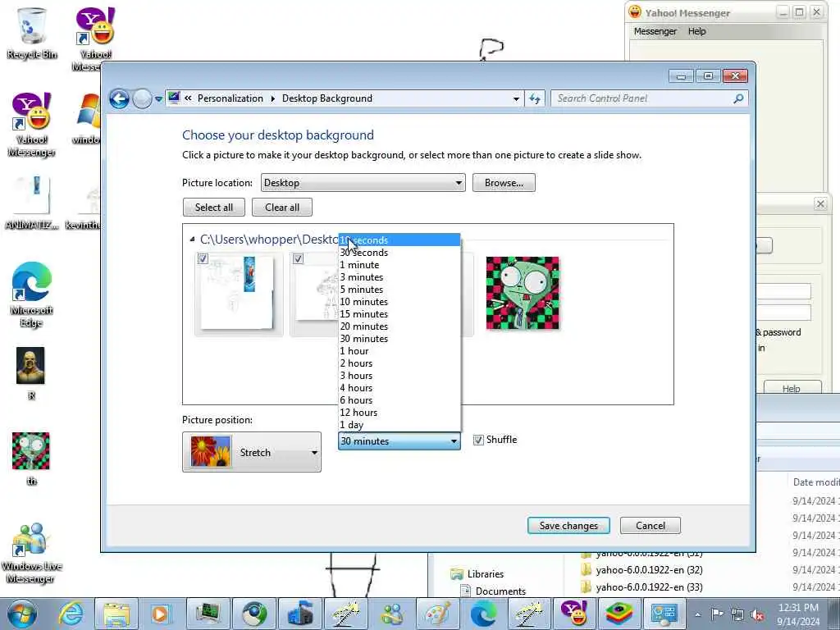Image resolution: width=840 pixels, height=630 pixels.
Task: Open the Recycle Bin desktop icon
Action: pos(31,33)
